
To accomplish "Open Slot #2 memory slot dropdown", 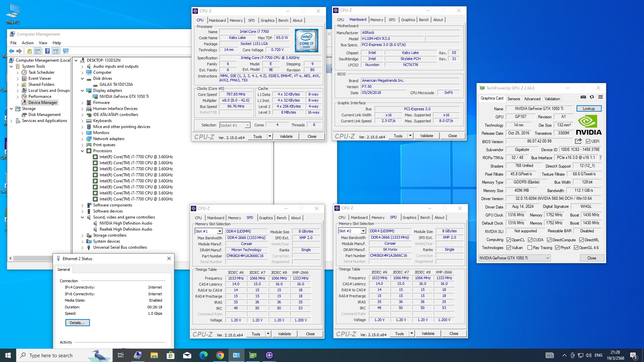I will [x=352, y=231].
